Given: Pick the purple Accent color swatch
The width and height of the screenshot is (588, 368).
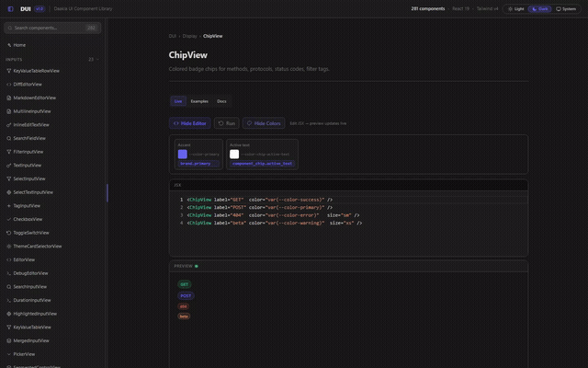Looking at the screenshot, I should 183,154.
